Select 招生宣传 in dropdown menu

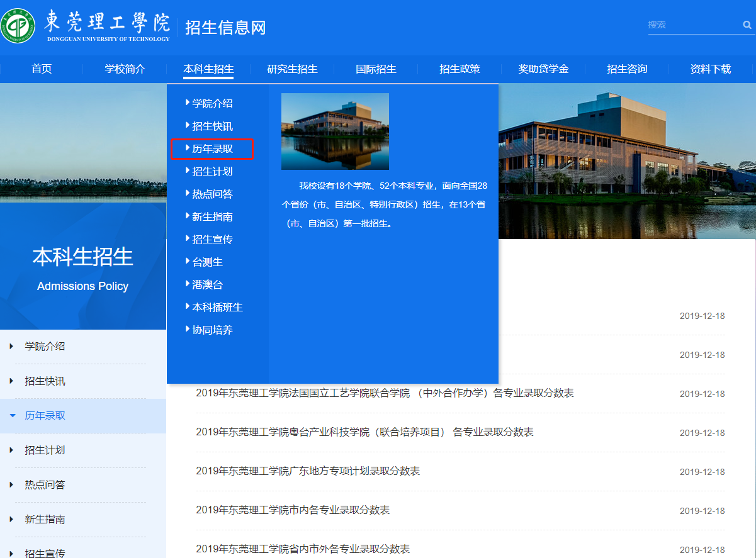pyautogui.click(x=212, y=239)
